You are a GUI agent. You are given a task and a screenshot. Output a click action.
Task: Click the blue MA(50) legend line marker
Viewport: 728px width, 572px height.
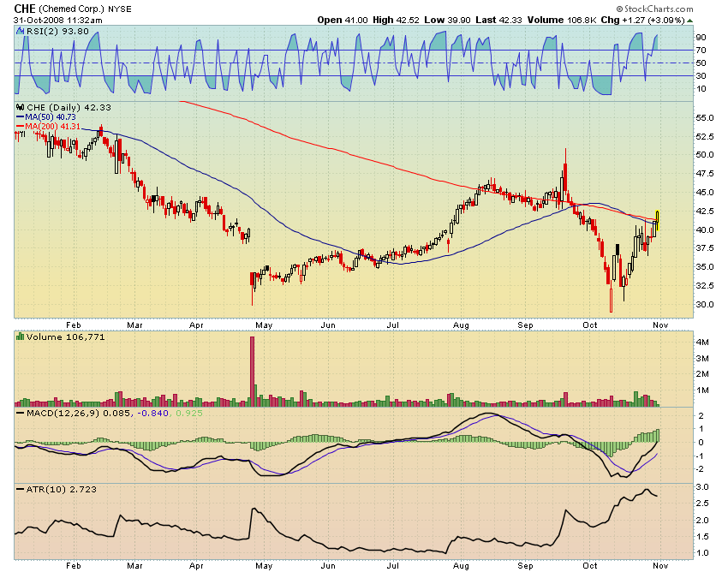(x=20, y=117)
